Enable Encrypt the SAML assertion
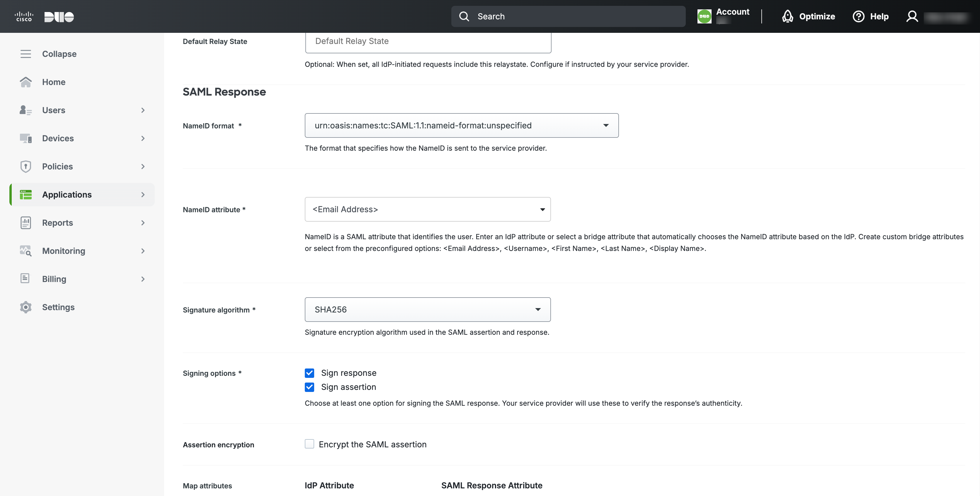 309,444
